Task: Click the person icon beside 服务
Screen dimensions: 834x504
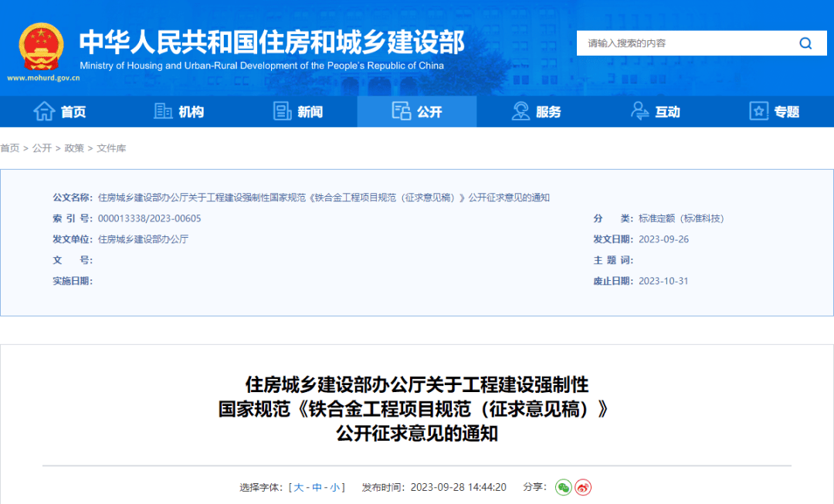Action: click(520, 111)
